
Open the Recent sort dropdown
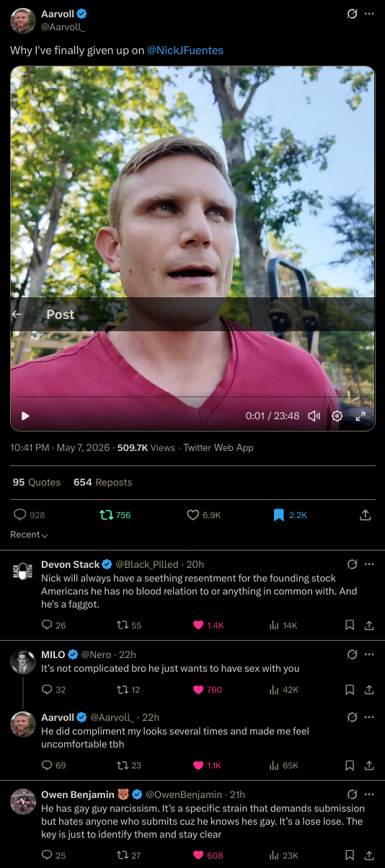coord(29,535)
